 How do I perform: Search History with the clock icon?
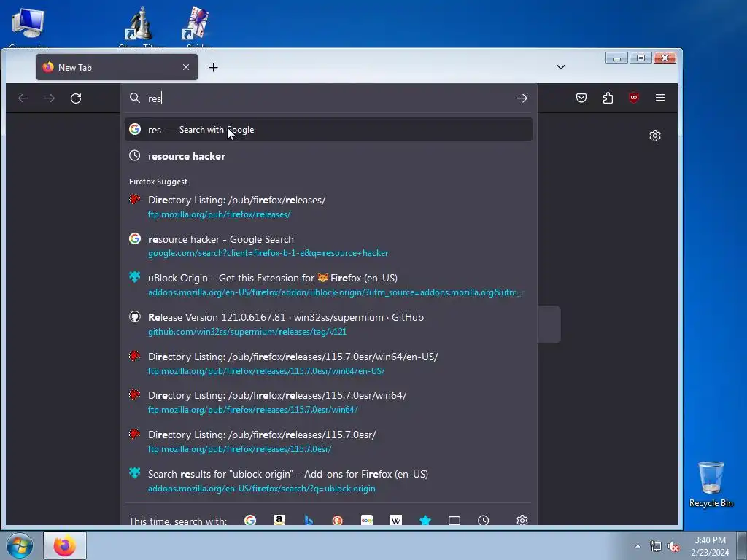[484, 521]
